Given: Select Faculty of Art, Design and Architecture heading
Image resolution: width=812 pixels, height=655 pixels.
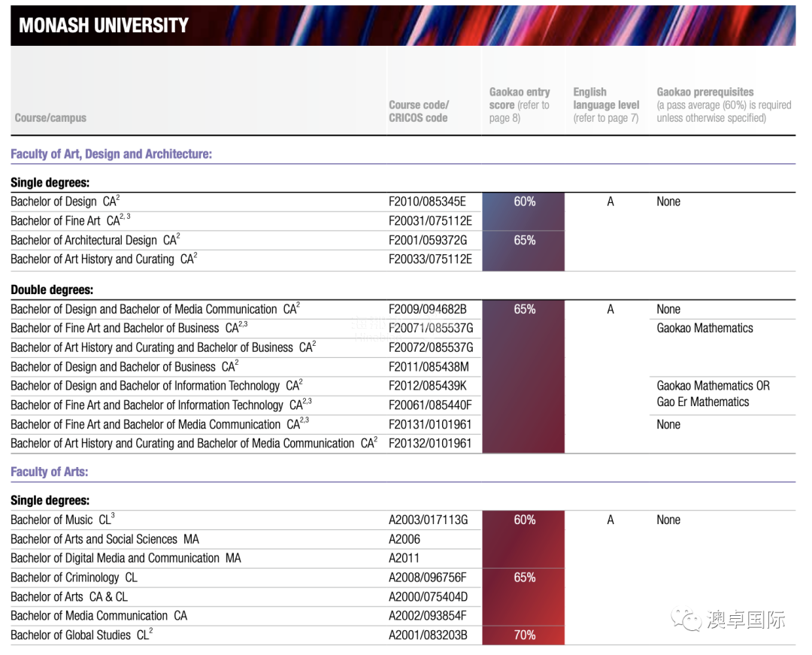Looking at the screenshot, I should click(x=111, y=153).
